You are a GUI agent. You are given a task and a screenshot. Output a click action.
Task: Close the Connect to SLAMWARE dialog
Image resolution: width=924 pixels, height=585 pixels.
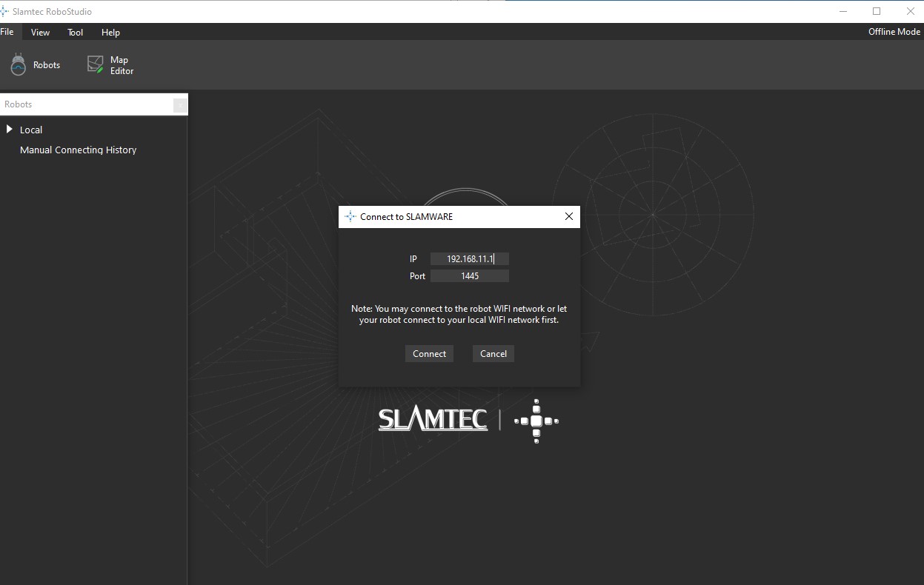point(569,217)
